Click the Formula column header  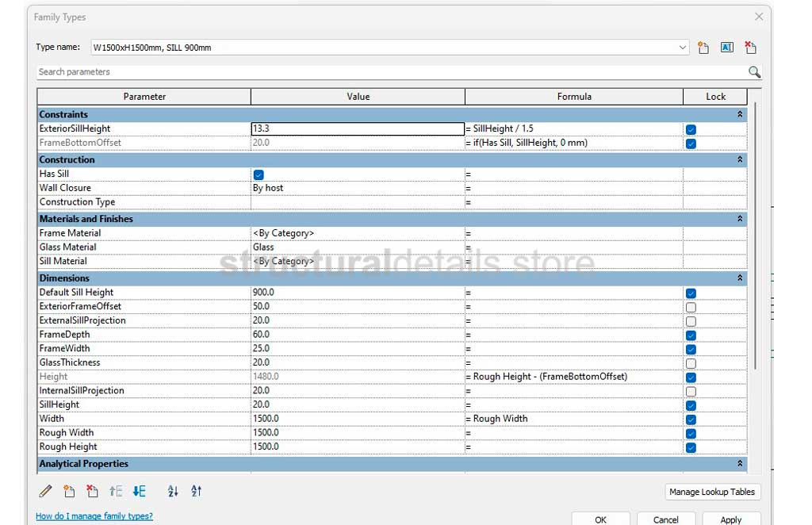point(573,97)
